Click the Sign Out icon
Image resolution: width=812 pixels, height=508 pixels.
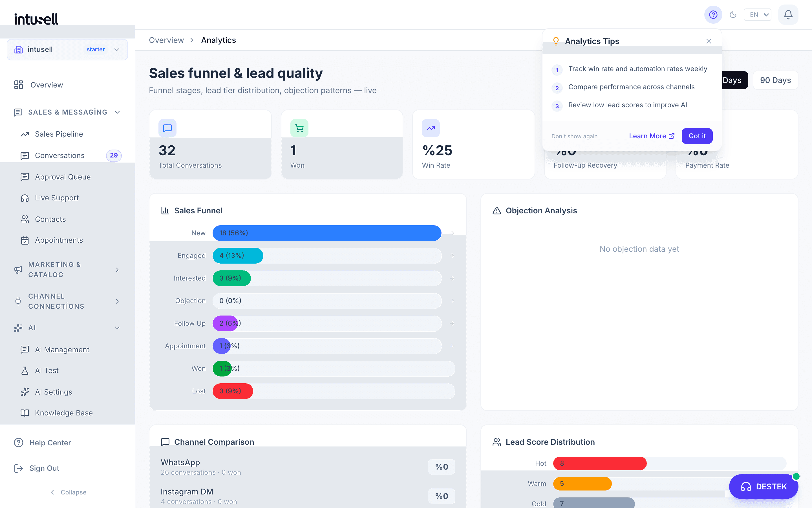pyautogui.click(x=18, y=468)
